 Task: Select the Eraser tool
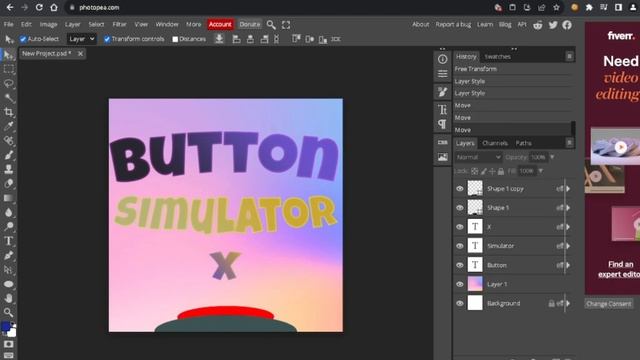[9, 183]
